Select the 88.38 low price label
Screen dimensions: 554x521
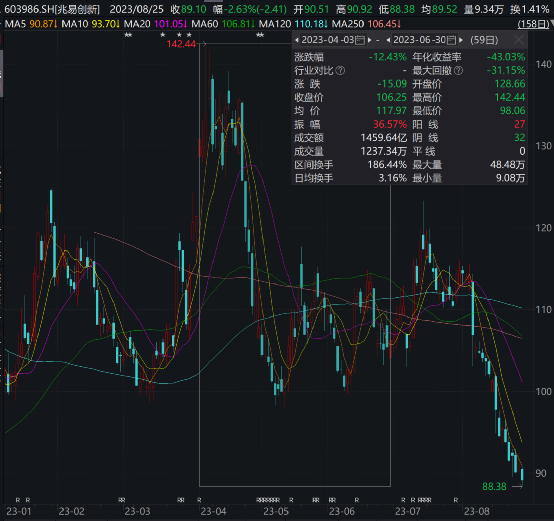pyautogui.click(x=494, y=487)
